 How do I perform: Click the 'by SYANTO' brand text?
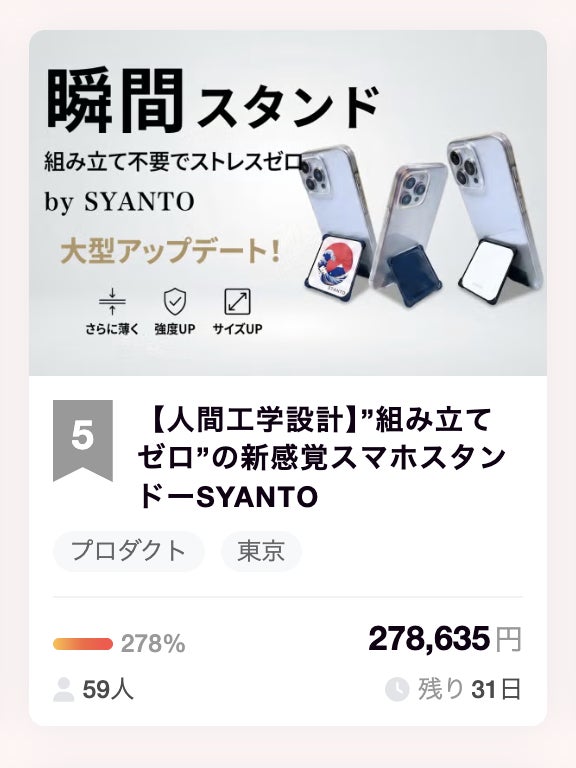tap(120, 202)
